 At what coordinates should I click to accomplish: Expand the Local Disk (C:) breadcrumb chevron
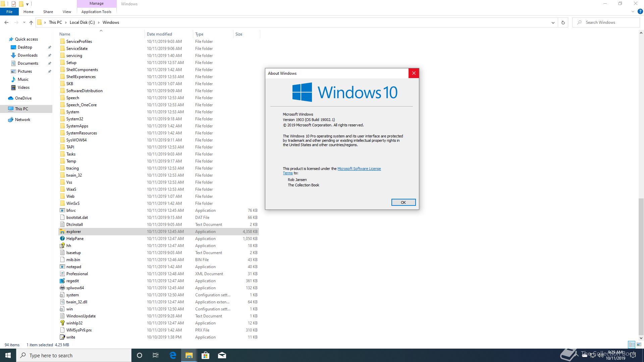(x=99, y=22)
